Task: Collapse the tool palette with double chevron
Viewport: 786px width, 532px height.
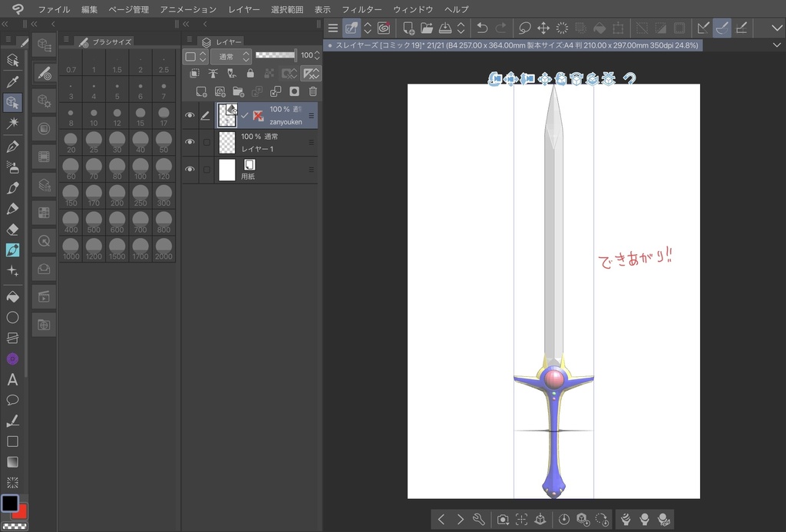Action: click(5, 24)
